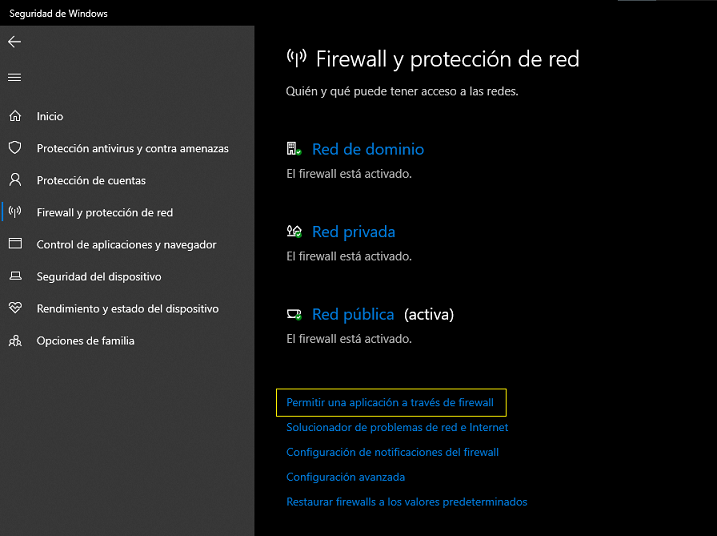Click the heart icon for device performance
This screenshot has height=536, width=717.
pyautogui.click(x=15, y=308)
